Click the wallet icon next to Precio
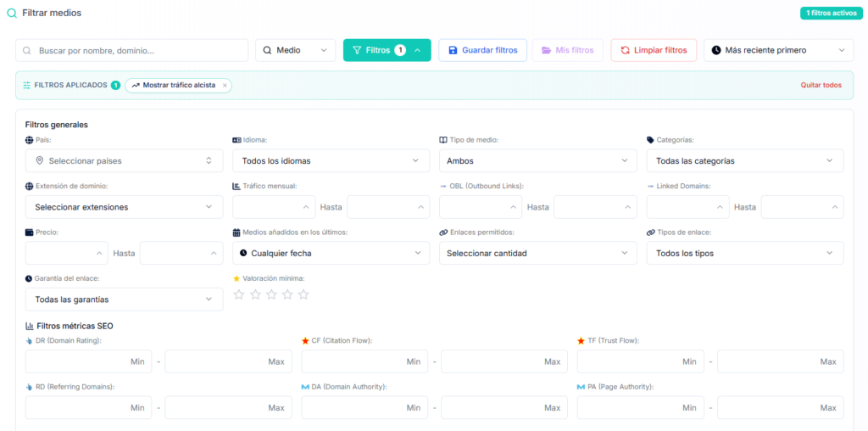Screen dimensions: 868x431 coord(30,232)
